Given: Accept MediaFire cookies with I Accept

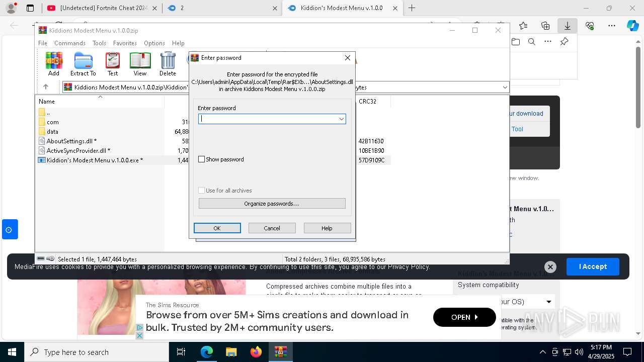Looking at the screenshot, I should pos(593,266).
